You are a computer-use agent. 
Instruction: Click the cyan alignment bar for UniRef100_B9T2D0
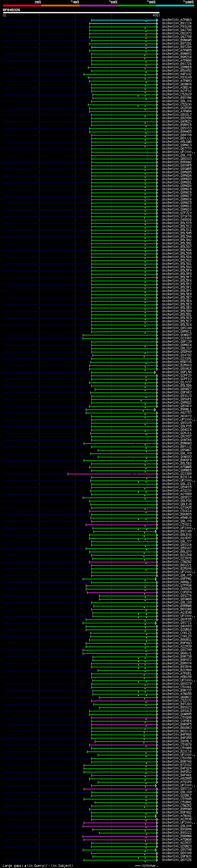tap(124, 47)
